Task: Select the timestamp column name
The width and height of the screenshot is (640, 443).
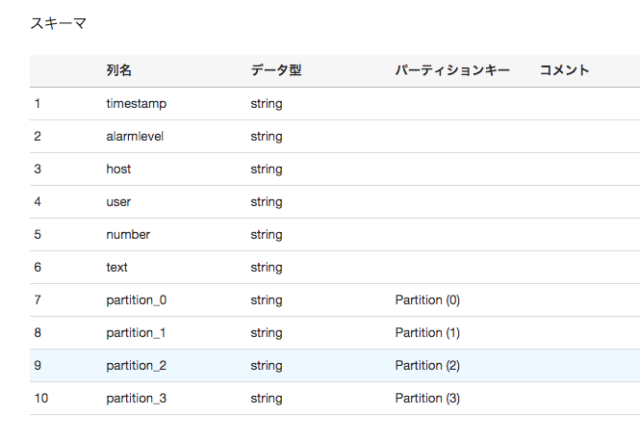Action: tap(136, 104)
